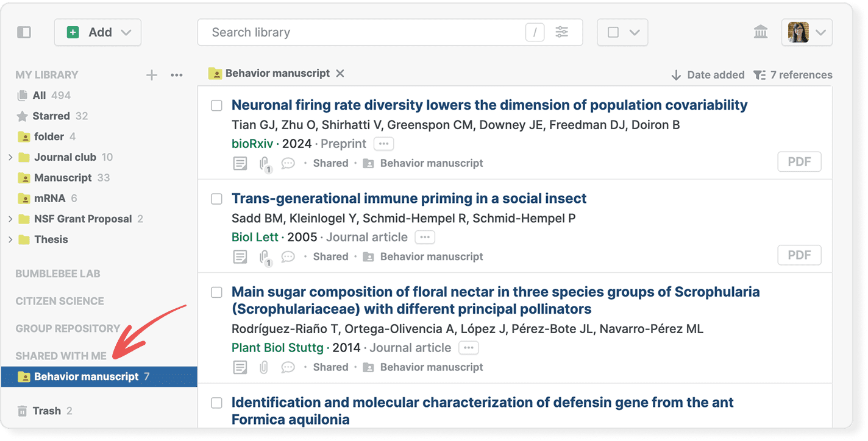Open My Library more options ellipsis

coord(177,75)
